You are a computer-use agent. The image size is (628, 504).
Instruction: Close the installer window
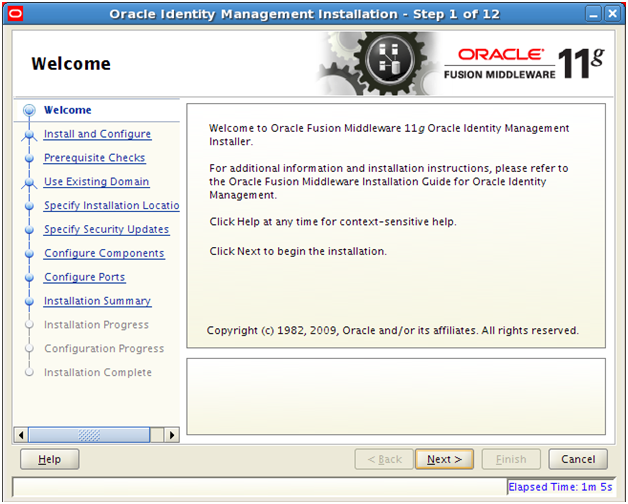coord(612,14)
